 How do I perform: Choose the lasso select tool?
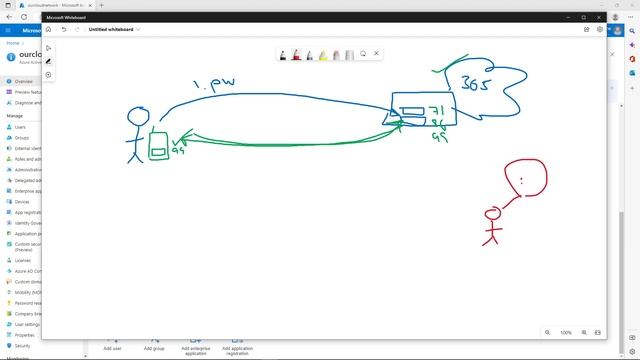tap(363, 53)
